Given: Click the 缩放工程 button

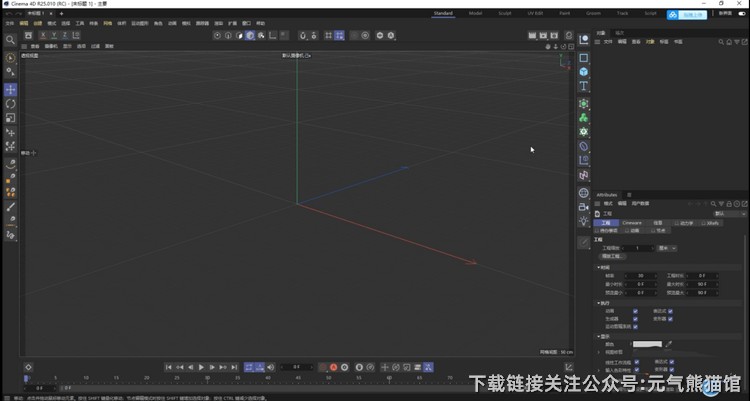Looking at the screenshot, I should [612, 257].
